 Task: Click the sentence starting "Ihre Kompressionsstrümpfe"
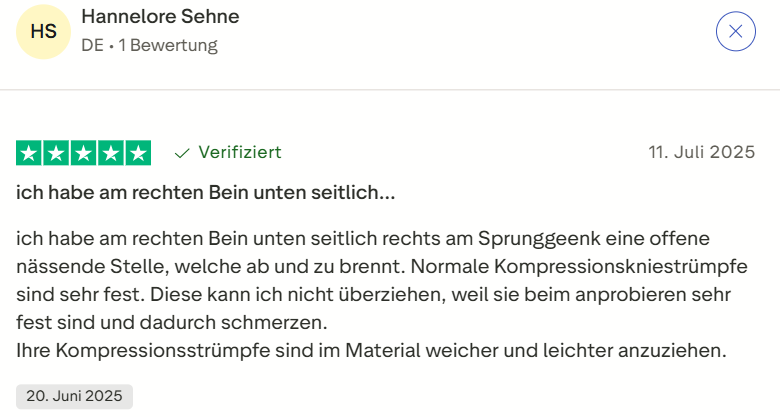click(368, 351)
